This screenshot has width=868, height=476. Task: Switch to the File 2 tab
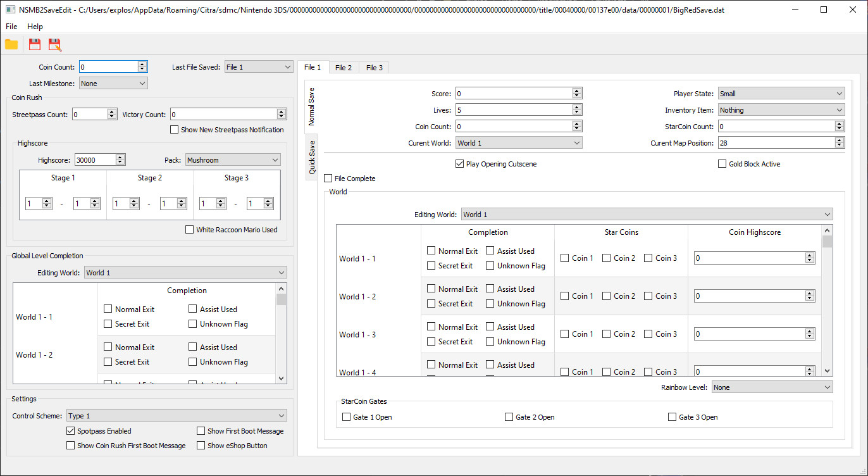tap(344, 67)
